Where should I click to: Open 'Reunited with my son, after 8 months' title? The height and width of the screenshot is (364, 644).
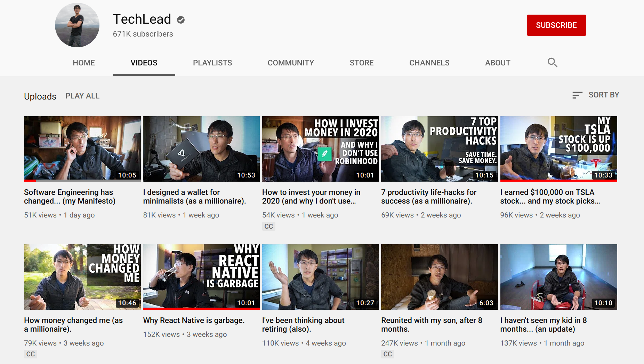[x=432, y=325]
